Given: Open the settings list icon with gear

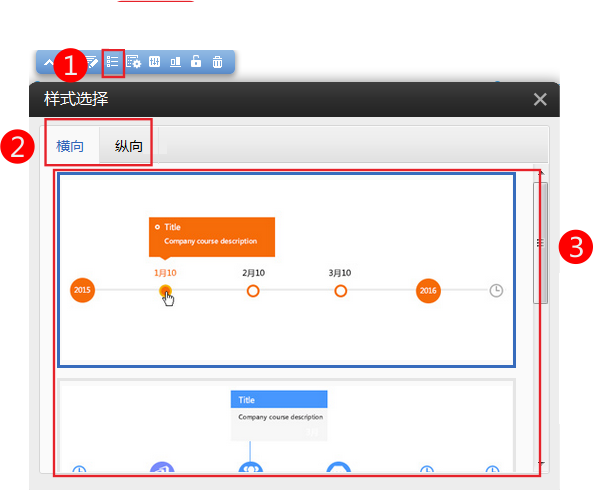Looking at the screenshot, I should pyautogui.click(x=134, y=62).
